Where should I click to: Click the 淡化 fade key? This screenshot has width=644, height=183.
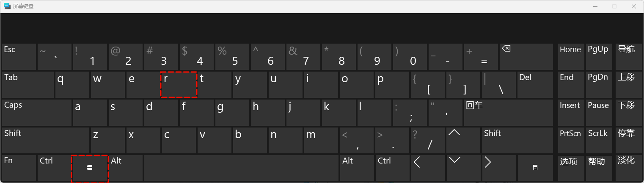coord(627,168)
